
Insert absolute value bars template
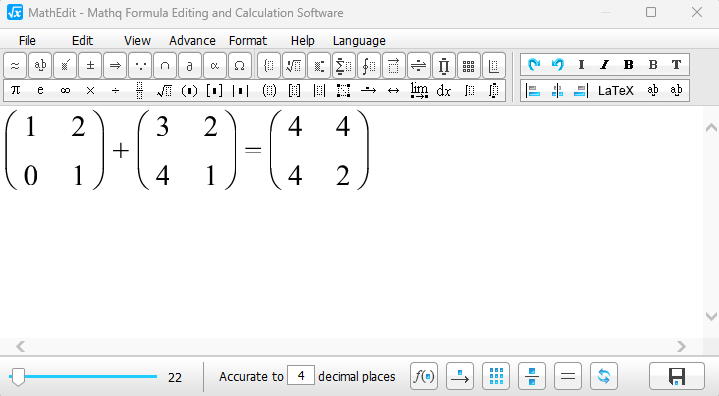[240, 90]
